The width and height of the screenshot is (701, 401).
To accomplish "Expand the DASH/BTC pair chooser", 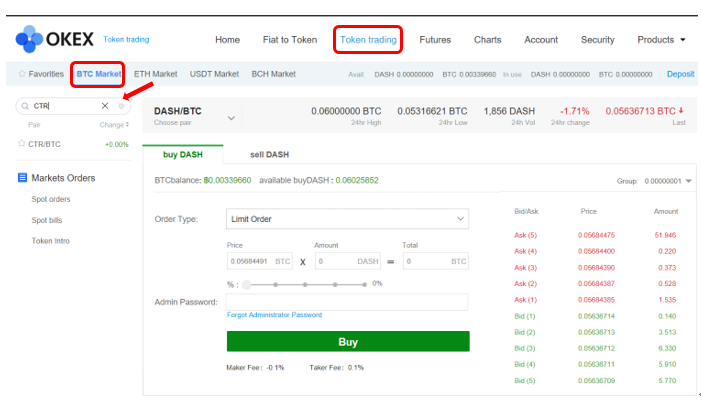I will 231,118.
